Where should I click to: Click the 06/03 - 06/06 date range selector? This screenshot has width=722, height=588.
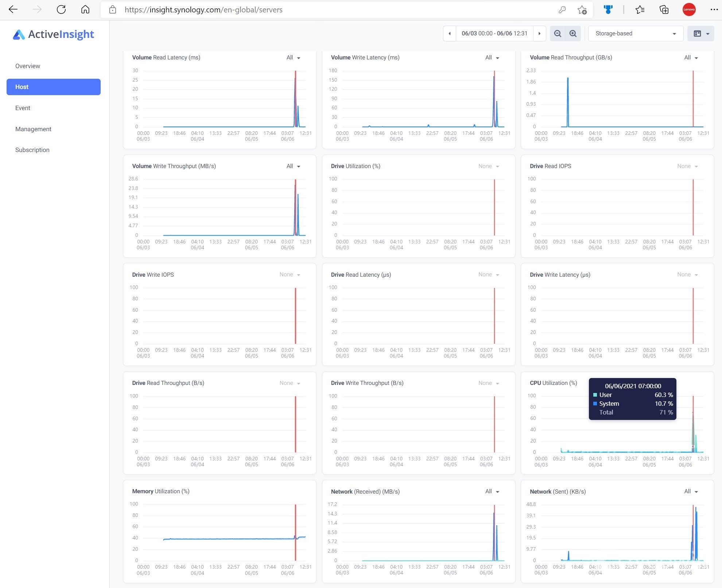coord(494,33)
